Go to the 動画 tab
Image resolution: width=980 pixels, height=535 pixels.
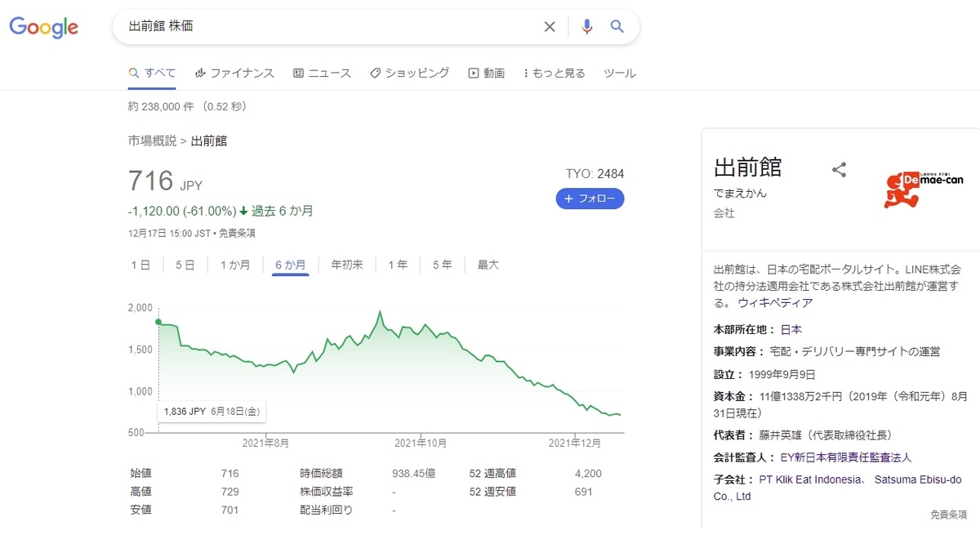pyautogui.click(x=487, y=73)
